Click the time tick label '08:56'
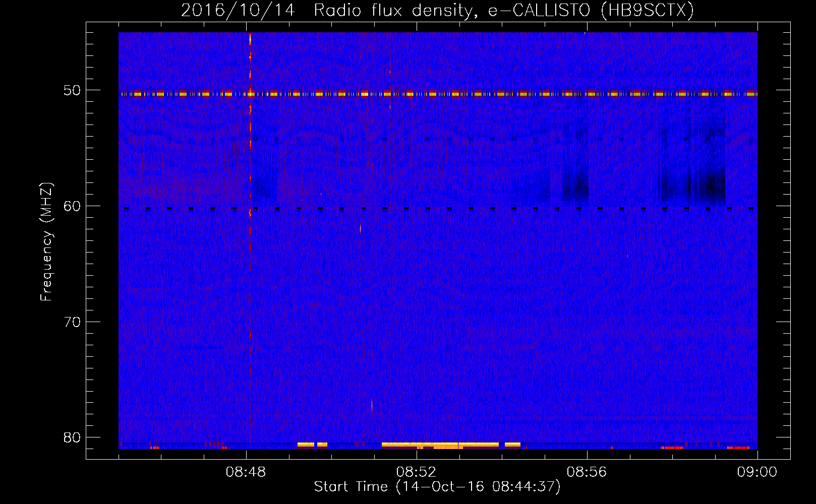Image resolution: width=816 pixels, height=504 pixels. tap(587, 472)
